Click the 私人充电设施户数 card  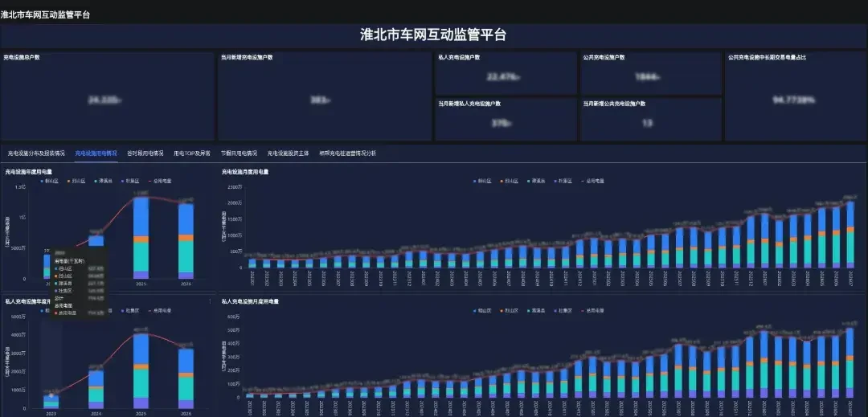506,74
